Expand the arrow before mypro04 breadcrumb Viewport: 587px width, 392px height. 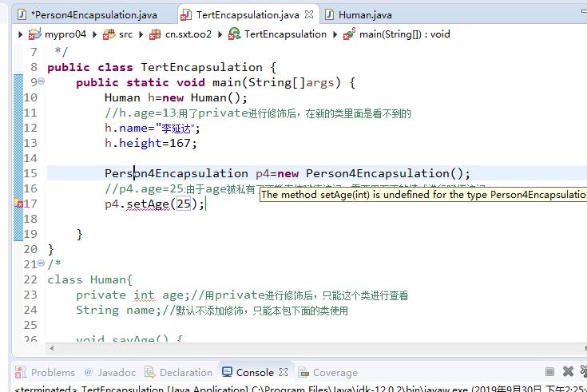coord(20,35)
